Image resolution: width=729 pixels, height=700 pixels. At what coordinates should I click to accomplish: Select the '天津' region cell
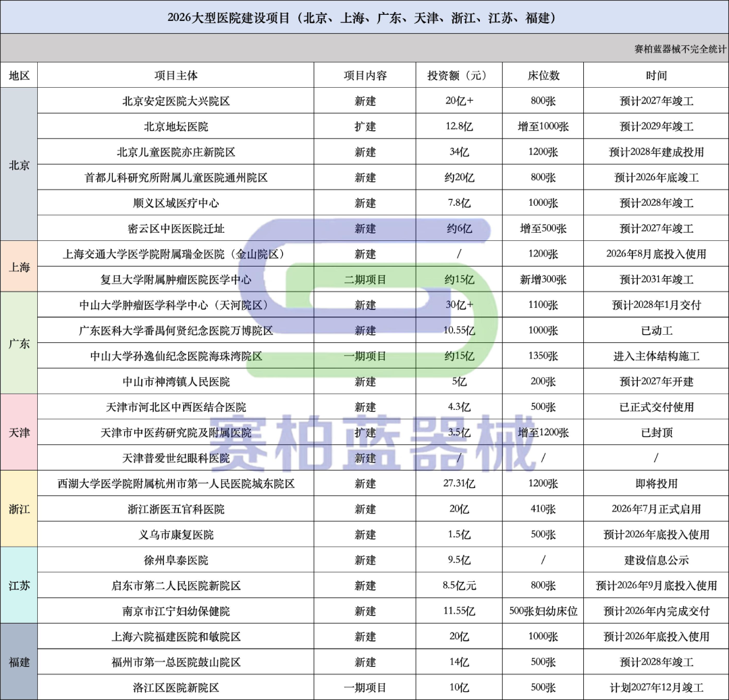click(19, 433)
